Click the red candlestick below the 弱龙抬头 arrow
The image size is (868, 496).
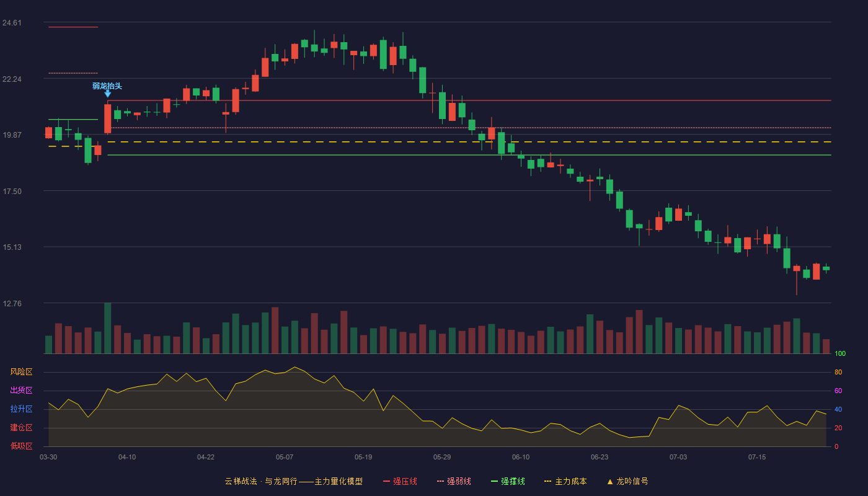tap(108, 118)
